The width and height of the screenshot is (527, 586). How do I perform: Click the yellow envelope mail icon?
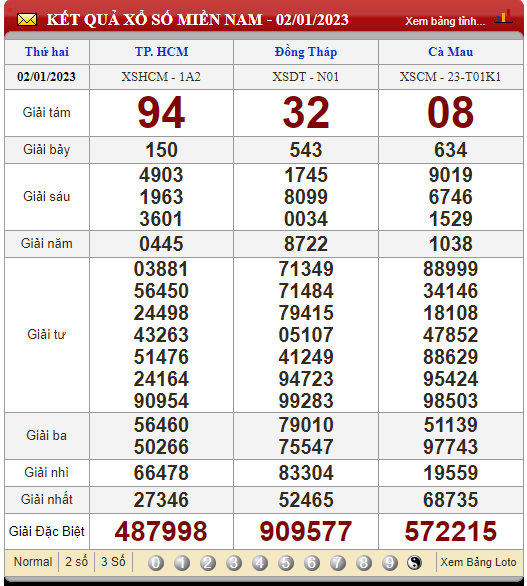coord(27,20)
